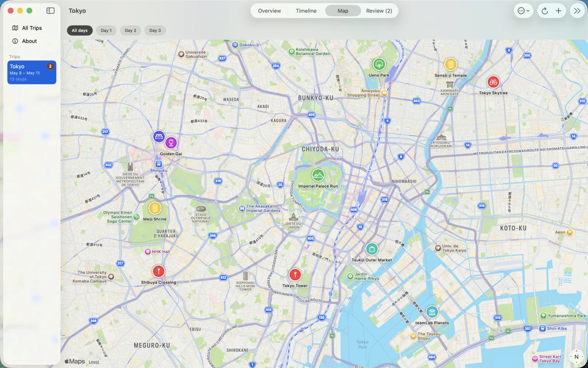This screenshot has width=588, height=368.
Task: Click the Shinjuku station icon
Action: pos(159,164)
